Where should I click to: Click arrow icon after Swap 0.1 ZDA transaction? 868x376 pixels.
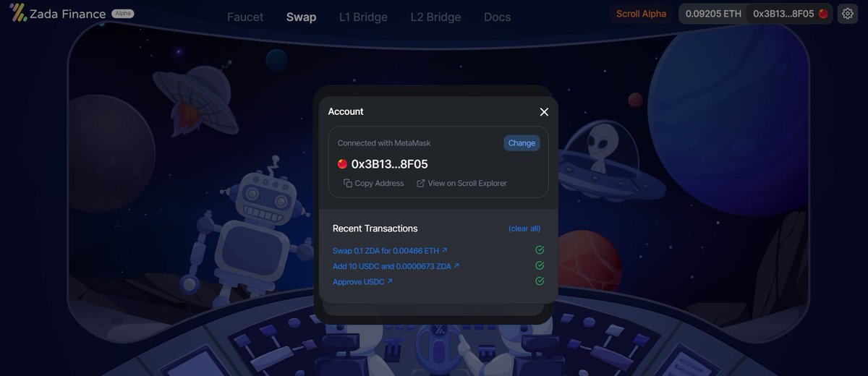pos(444,250)
